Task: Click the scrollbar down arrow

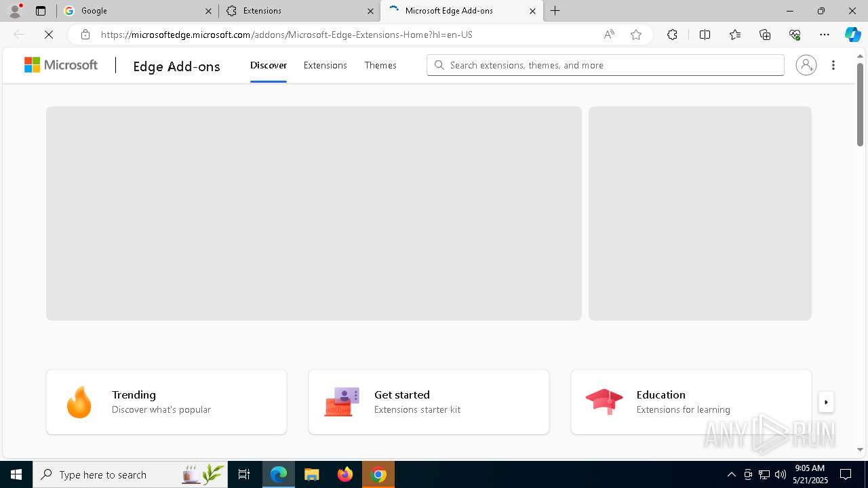Action: tap(860, 449)
